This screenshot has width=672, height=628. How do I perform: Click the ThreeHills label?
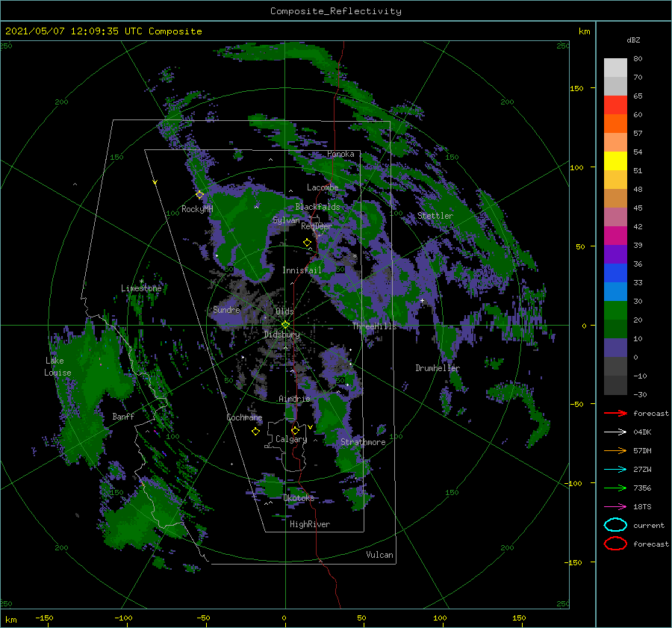coord(374,326)
